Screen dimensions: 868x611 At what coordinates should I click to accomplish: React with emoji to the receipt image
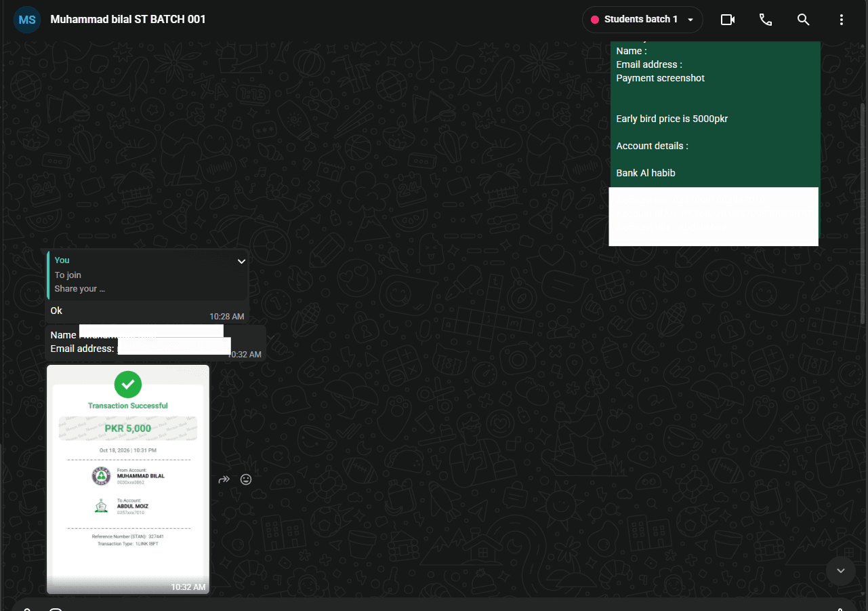[x=246, y=479]
